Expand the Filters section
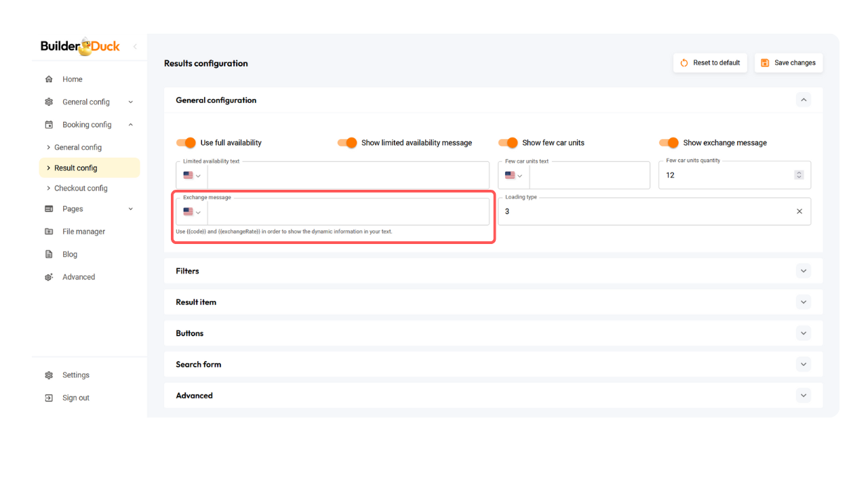The height and width of the screenshot is (488, 868). [x=803, y=271]
